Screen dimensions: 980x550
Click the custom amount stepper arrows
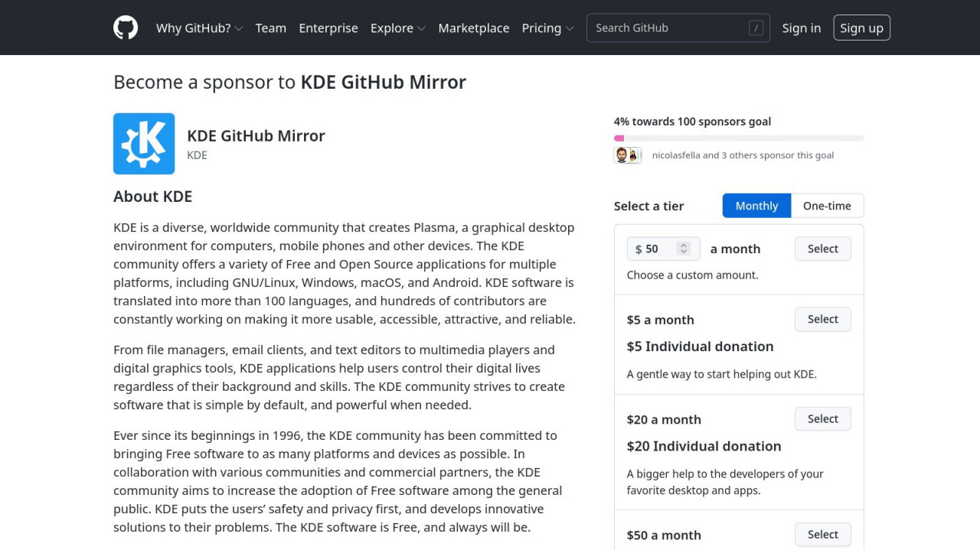(x=684, y=249)
